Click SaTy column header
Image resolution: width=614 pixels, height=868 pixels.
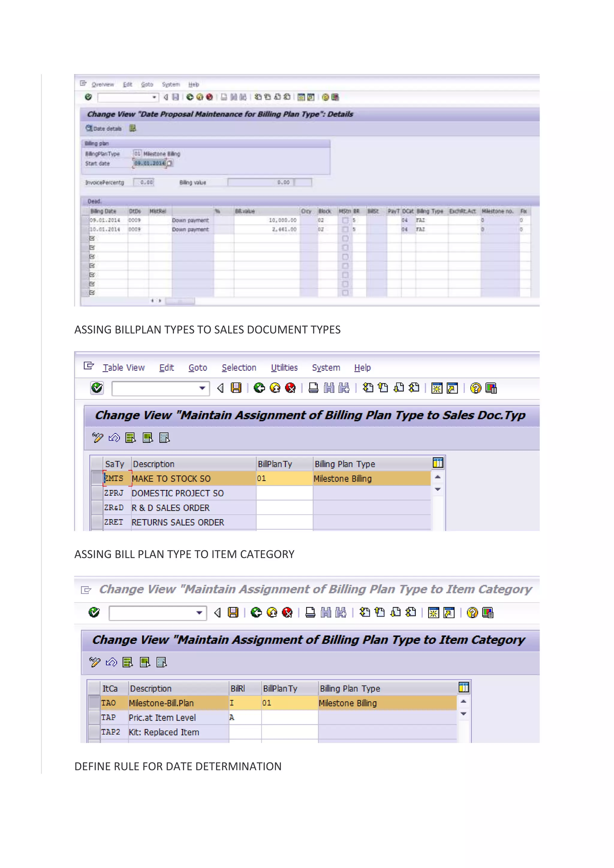(115, 464)
